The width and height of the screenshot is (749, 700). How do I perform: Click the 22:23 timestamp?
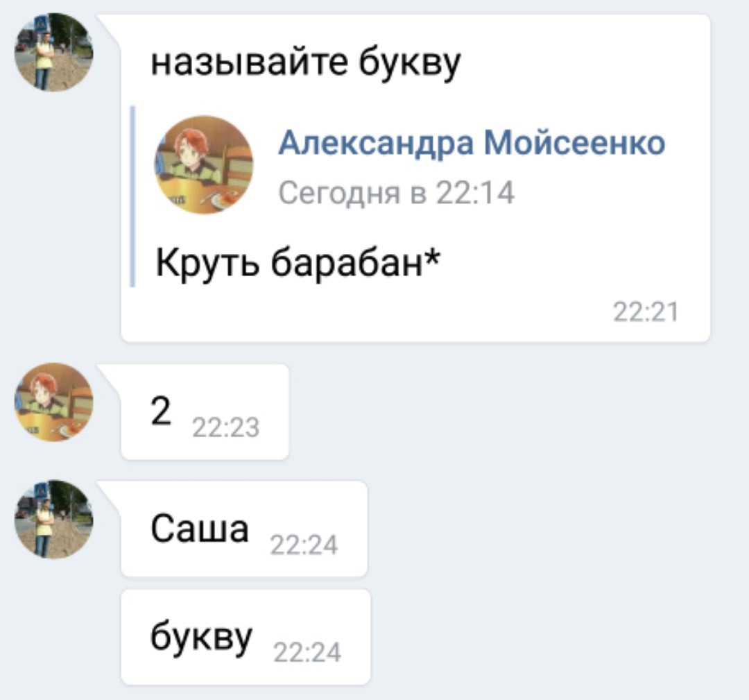click(226, 427)
